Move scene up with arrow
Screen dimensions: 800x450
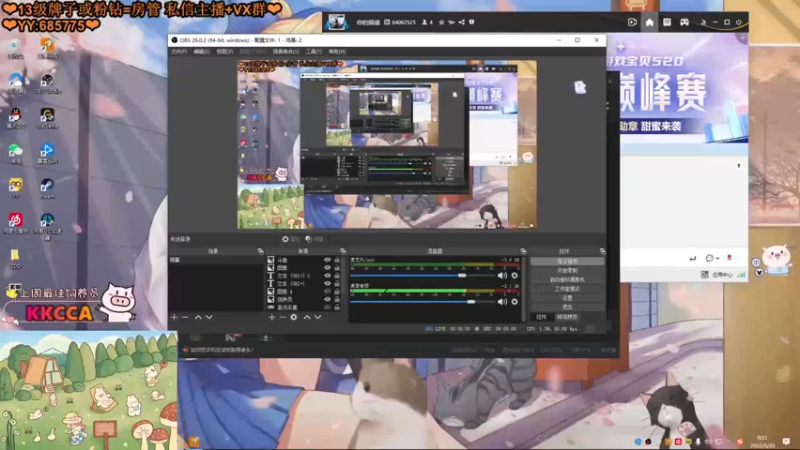[198, 317]
